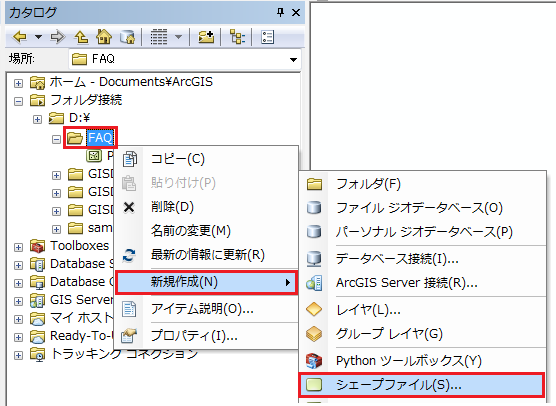Open the Back history dropdown arrow
Screen dimensions: 556x406
38,37
